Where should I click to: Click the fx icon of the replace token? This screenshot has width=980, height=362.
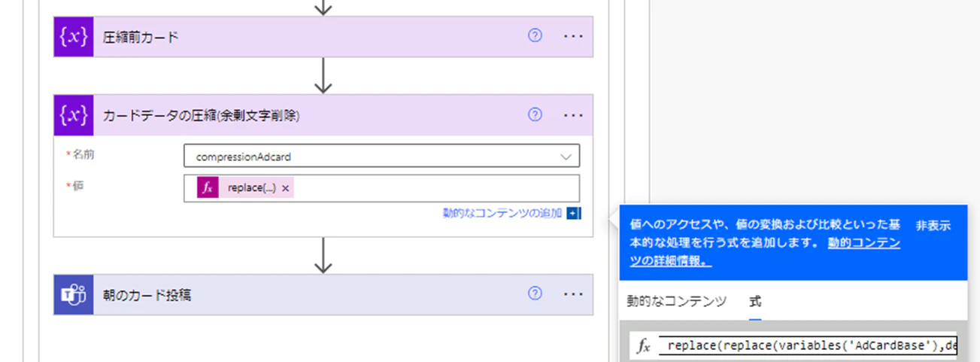(x=208, y=188)
